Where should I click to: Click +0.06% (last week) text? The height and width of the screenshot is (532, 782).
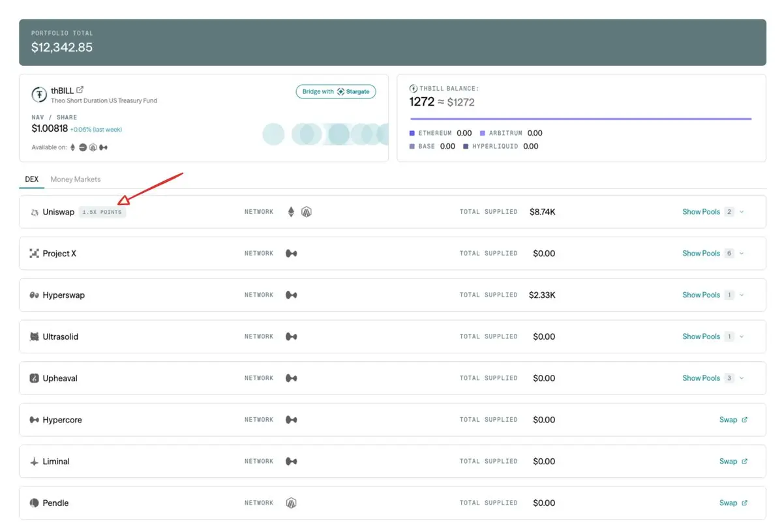(96, 130)
